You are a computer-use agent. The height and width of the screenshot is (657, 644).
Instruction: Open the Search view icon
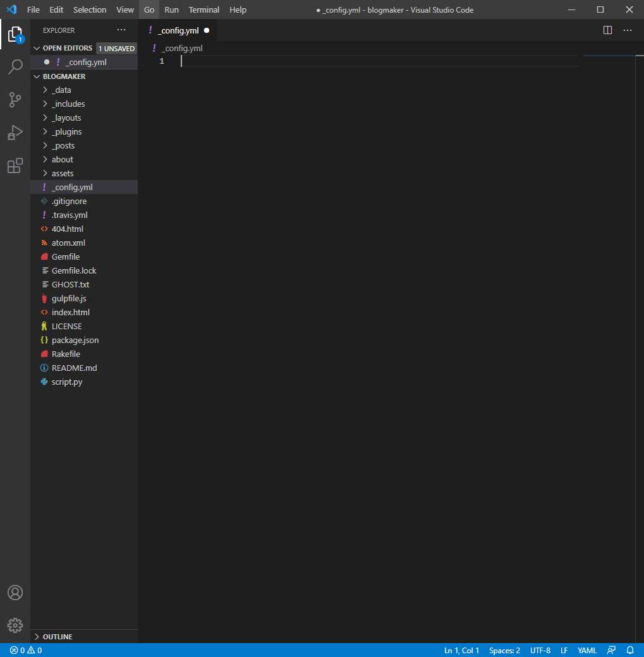(15, 66)
